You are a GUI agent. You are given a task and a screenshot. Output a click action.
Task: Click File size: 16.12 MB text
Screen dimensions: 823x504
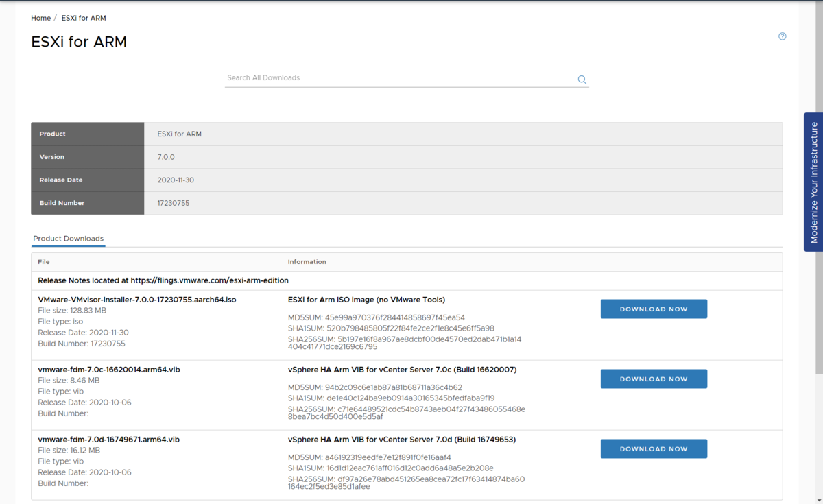pyautogui.click(x=69, y=451)
